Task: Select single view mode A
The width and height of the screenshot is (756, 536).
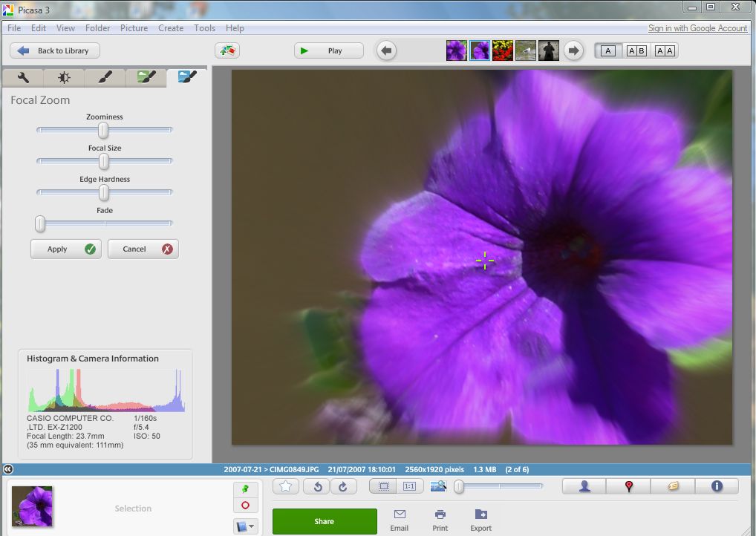Action: click(608, 50)
